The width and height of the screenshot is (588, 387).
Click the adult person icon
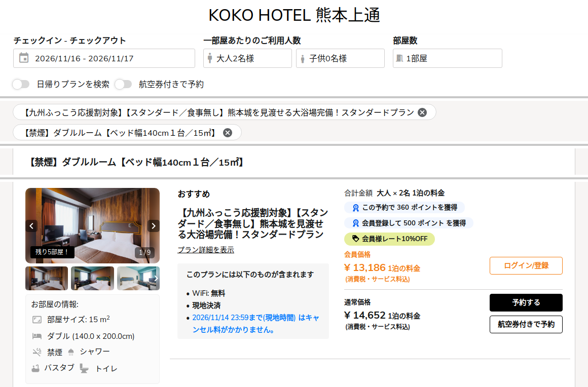[210, 58]
